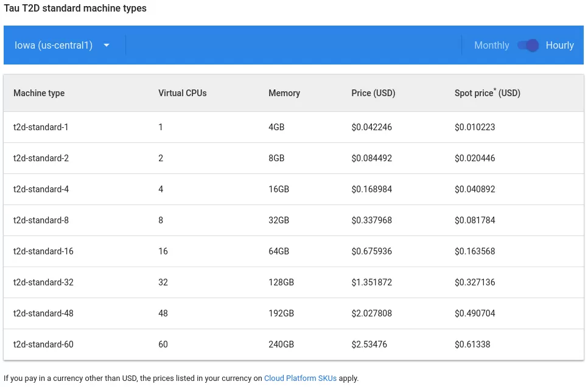The height and width of the screenshot is (387, 588).
Task: Click the 8GB memory value
Action: pyautogui.click(x=276, y=158)
